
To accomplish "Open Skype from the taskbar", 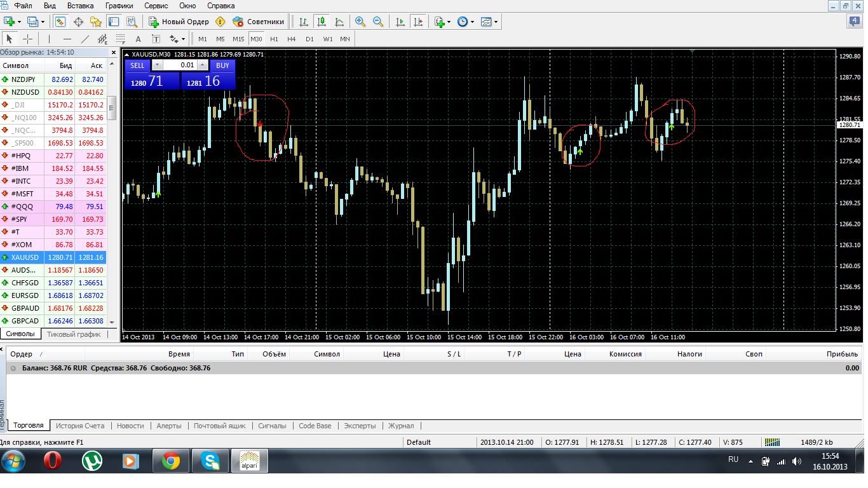I will tap(210, 461).
